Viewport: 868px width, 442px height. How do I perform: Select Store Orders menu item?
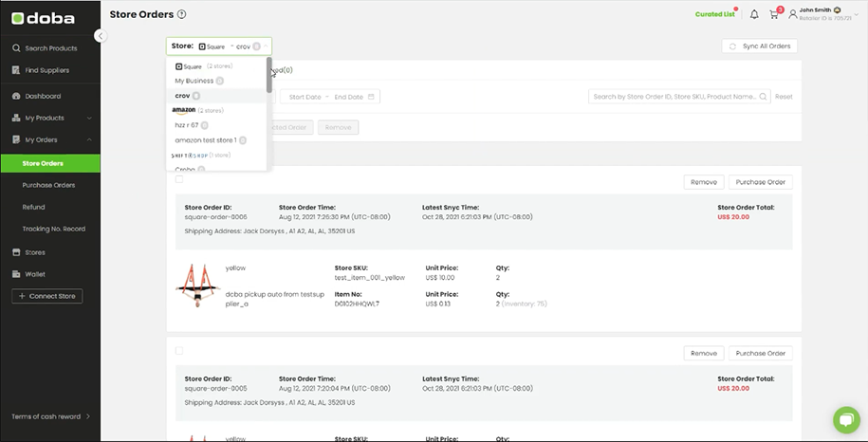[50, 163]
